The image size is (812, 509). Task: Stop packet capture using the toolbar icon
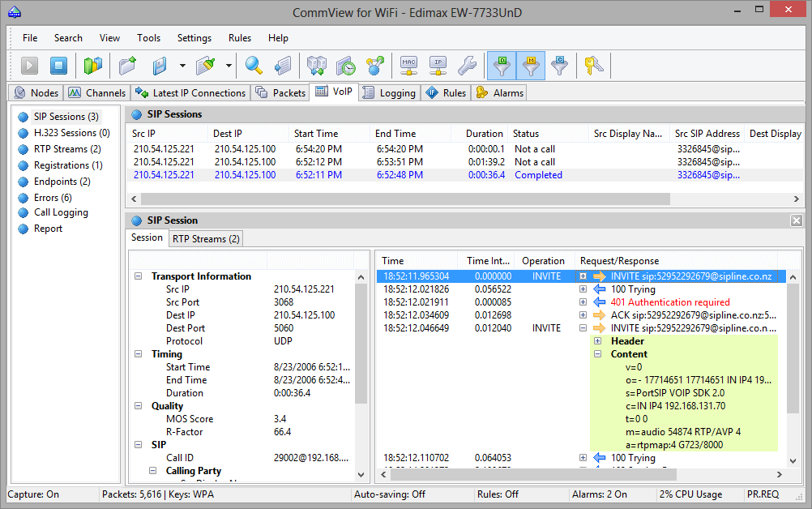(x=58, y=65)
